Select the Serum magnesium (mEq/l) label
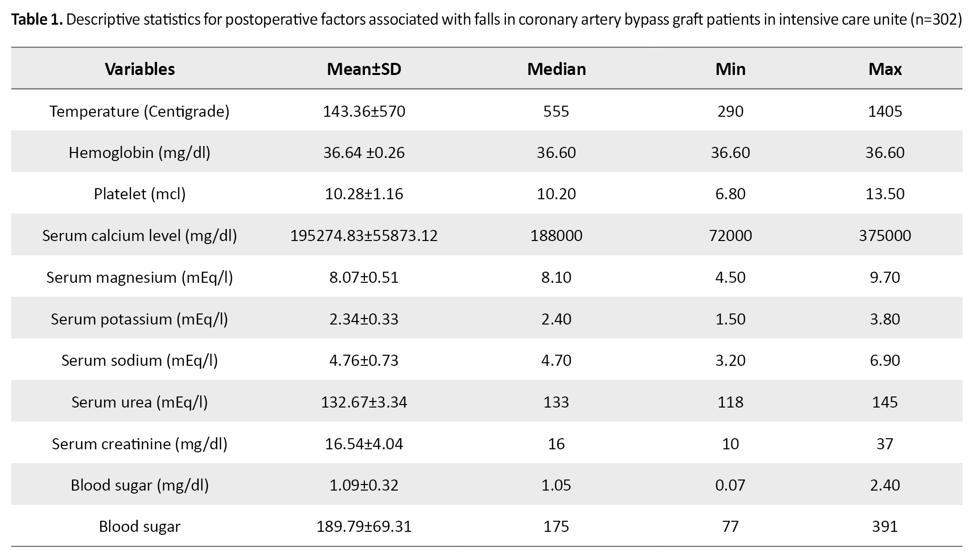 139,277
